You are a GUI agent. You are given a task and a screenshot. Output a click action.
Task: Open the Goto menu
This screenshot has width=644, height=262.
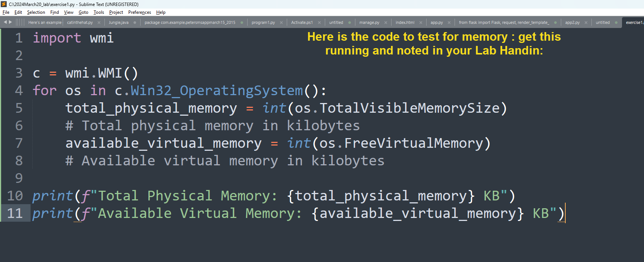(84, 12)
